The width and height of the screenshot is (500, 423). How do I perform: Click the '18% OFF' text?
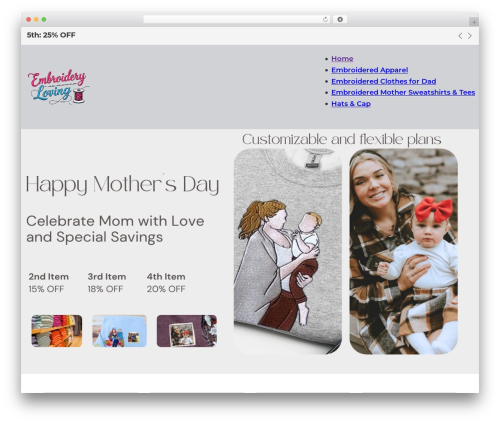[105, 289]
